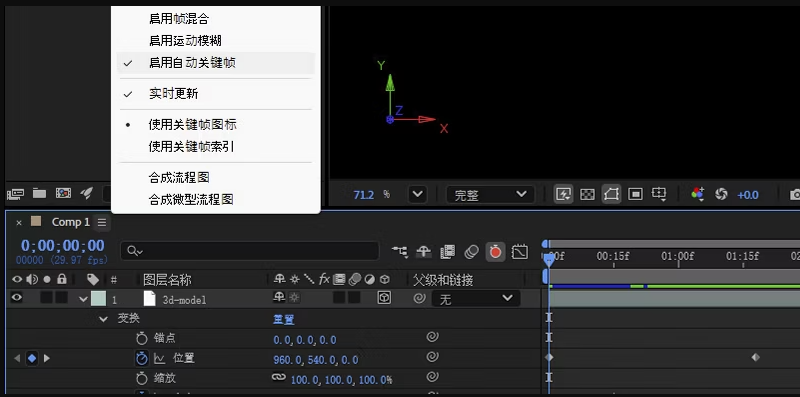
Task: Click the collapse transformations switch on 3d-model
Action: point(294,298)
